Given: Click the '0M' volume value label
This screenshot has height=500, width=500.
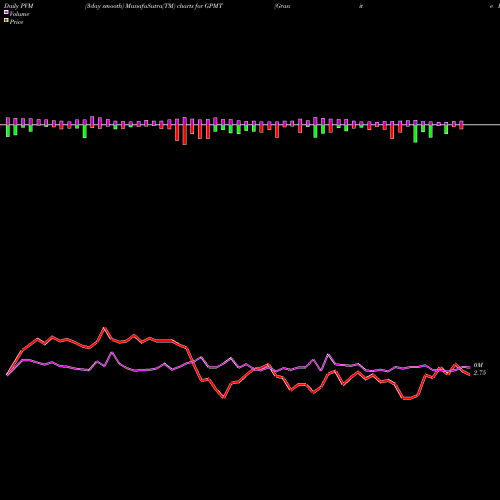Looking at the screenshot, I should (x=478, y=365).
